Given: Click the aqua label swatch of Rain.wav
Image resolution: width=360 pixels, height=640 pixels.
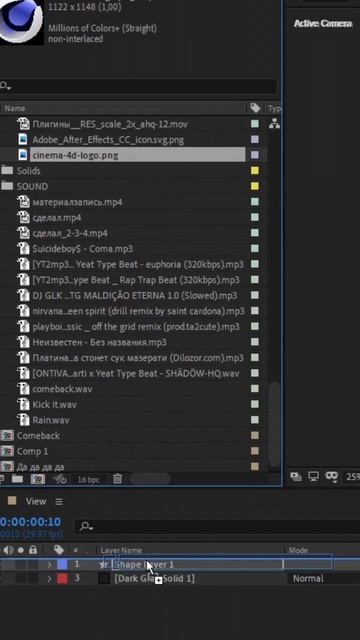Looking at the screenshot, I should click(x=255, y=420).
